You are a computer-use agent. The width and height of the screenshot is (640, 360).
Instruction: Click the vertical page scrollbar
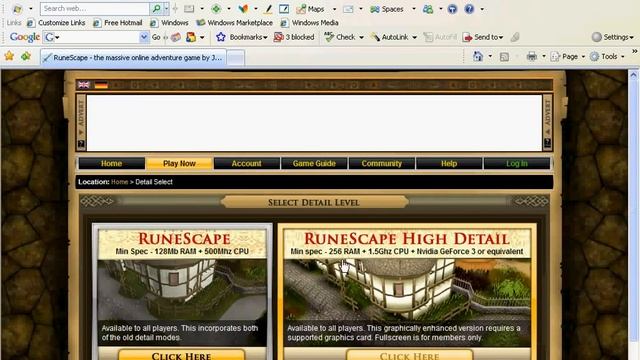(633, 215)
